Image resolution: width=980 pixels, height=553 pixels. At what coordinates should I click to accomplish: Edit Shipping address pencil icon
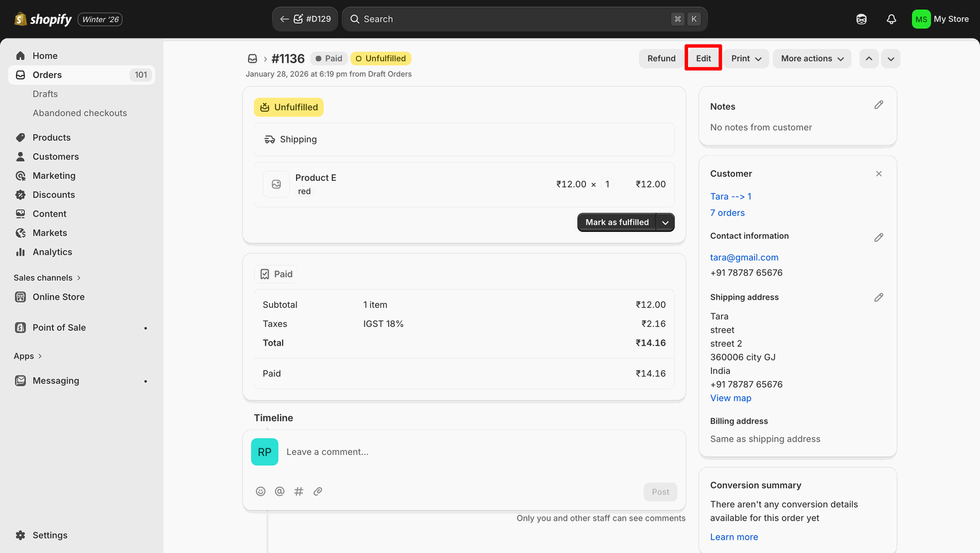click(x=878, y=297)
